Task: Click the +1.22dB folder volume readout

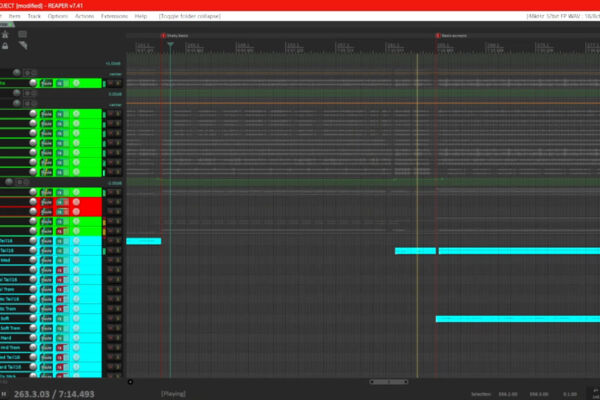Action: (x=113, y=64)
